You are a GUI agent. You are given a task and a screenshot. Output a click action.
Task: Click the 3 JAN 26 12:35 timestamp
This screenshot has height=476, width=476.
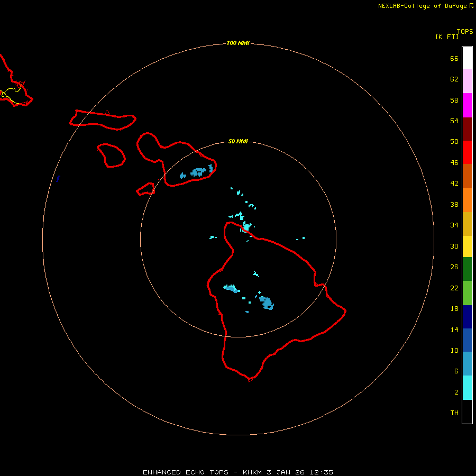pos(300,472)
